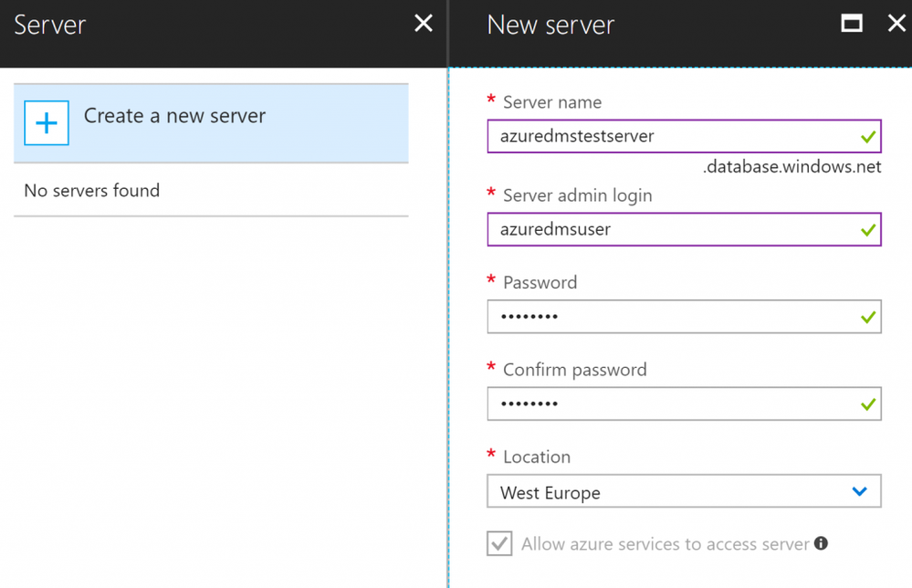912x588 pixels.
Task: Open the Location dropdown showing West Europe
Action: click(x=684, y=491)
